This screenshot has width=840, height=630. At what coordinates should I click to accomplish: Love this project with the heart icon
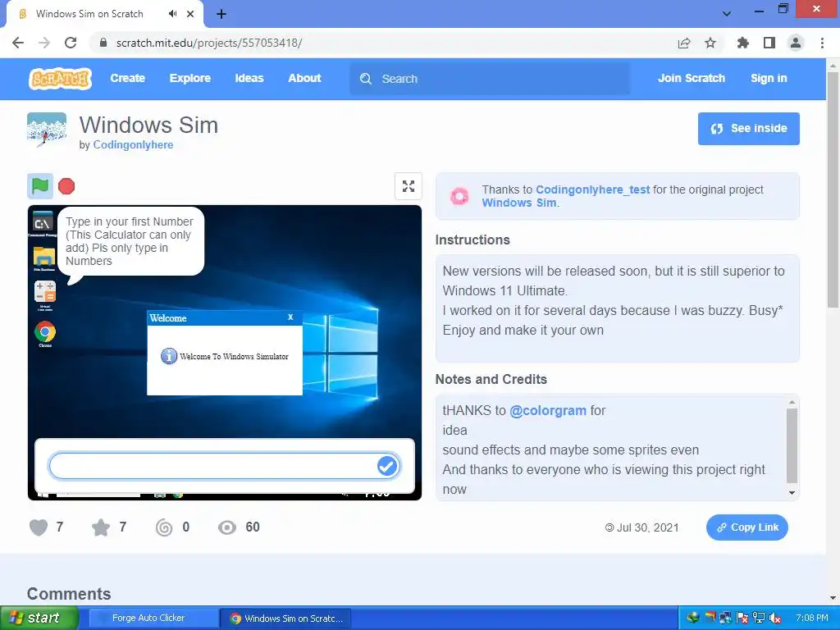click(39, 527)
